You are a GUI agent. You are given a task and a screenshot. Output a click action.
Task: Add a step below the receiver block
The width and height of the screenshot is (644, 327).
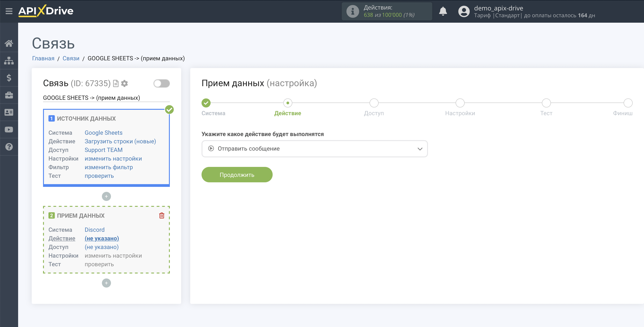click(x=106, y=283)
